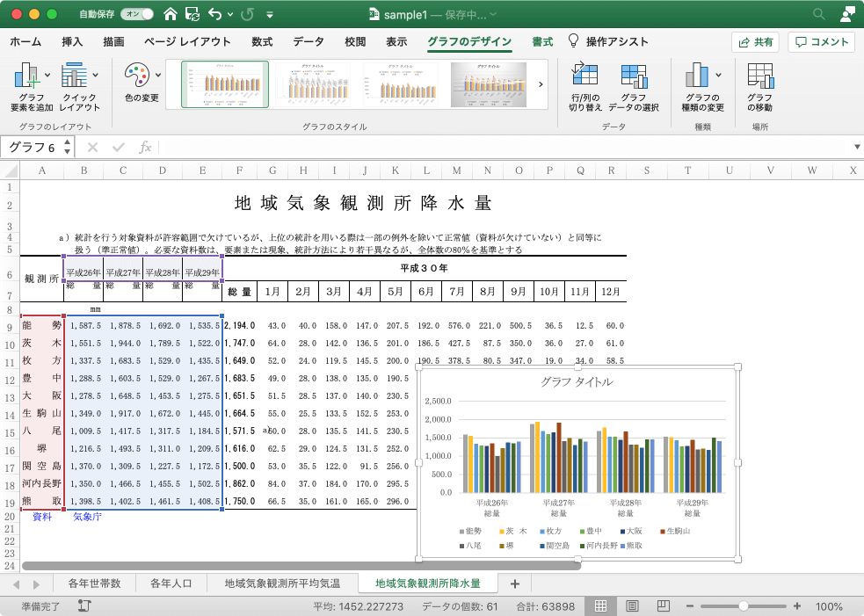Click the 生駒山 legend entry
Image resolution: width=864 pixels, height=616 pixels.
(675, 531)
